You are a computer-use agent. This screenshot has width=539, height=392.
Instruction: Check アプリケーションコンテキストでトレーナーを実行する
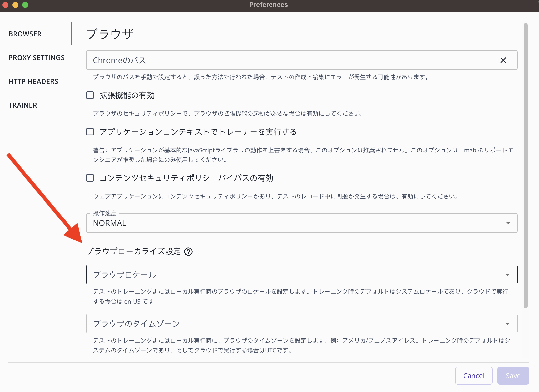tap(90, 132)
